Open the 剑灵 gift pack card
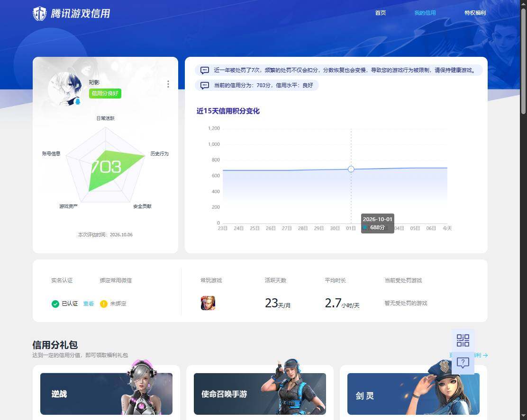527x420 pixels. [x=413, y=393]
